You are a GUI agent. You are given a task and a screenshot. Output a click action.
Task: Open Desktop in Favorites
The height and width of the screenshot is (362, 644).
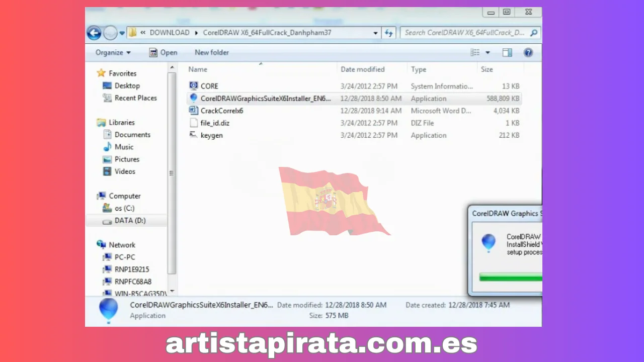tap(127, 85)
